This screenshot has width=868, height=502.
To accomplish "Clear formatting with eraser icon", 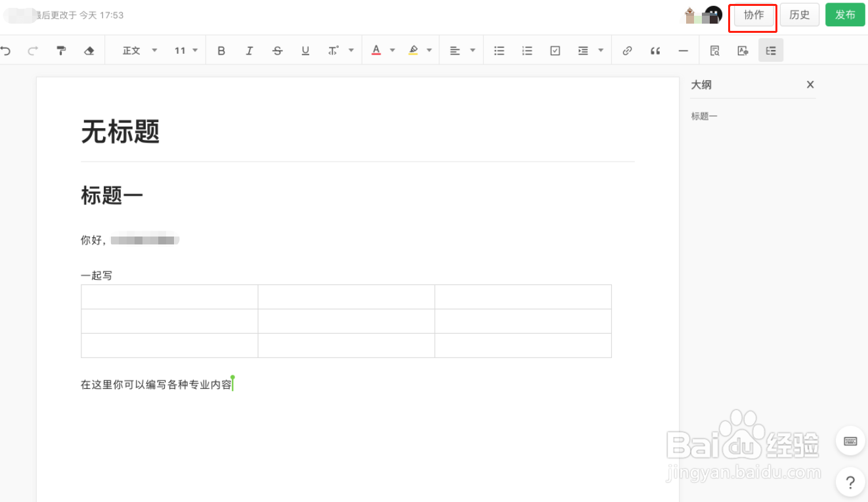I will tap(90, 51).
